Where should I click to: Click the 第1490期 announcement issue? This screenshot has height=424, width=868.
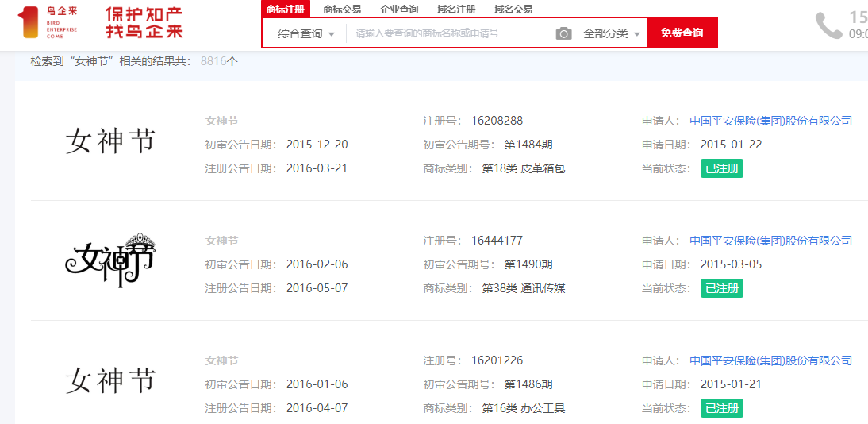pyautogui.click(x=528, y=264)
